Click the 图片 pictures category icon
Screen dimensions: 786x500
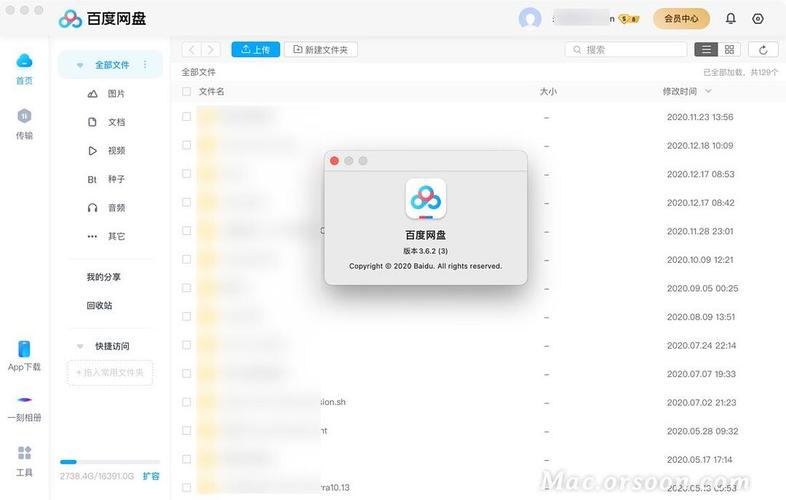93,94
